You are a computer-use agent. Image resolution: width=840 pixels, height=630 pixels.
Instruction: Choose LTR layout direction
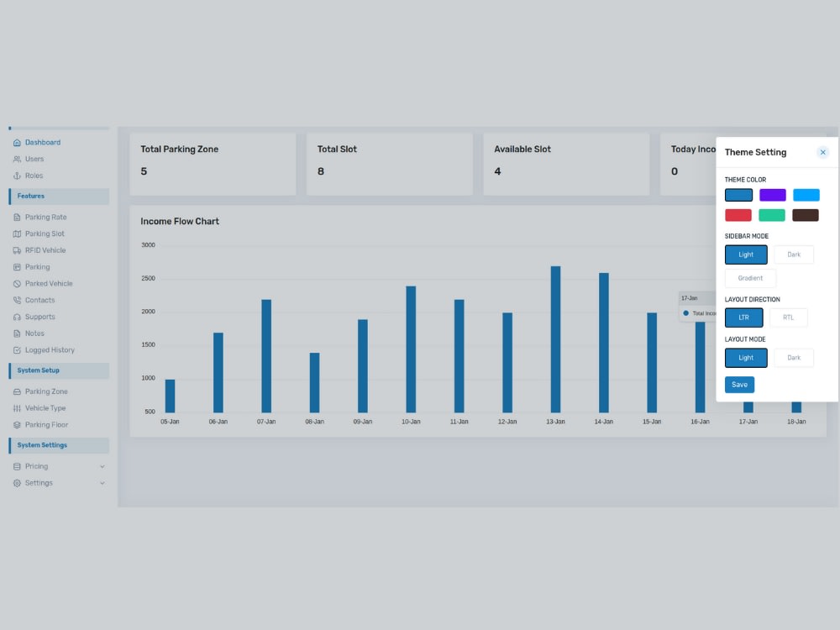click(x=743, y=318)
